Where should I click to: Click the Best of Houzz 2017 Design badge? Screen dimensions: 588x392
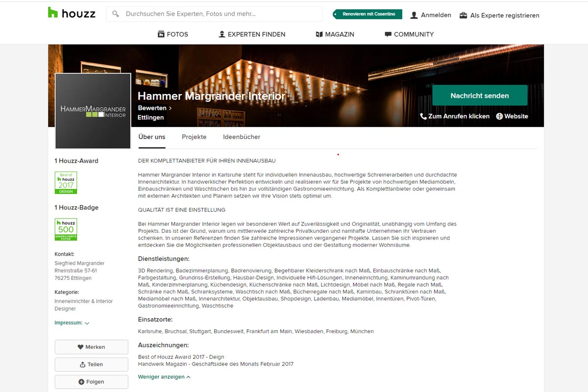66,183
